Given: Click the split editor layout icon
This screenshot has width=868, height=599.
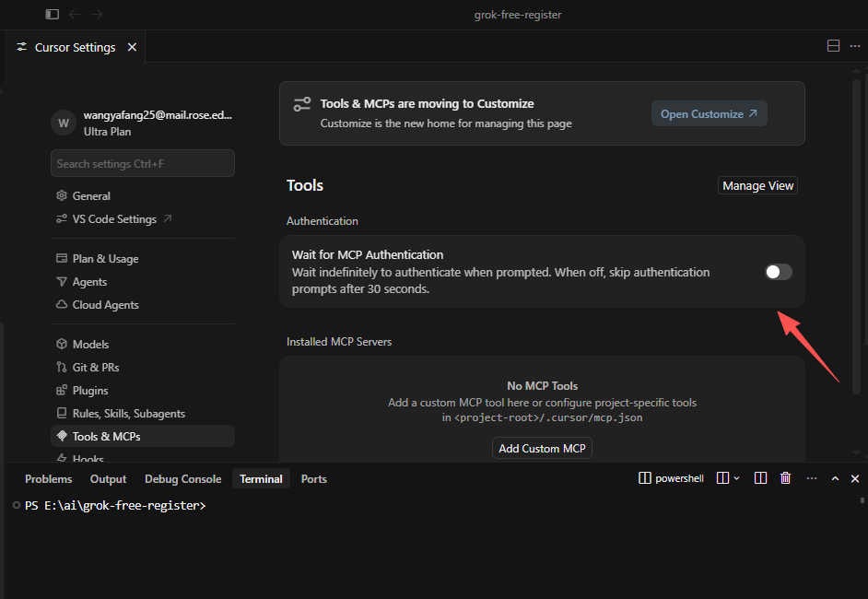Looking at the screenshot, I should (833, 46).
